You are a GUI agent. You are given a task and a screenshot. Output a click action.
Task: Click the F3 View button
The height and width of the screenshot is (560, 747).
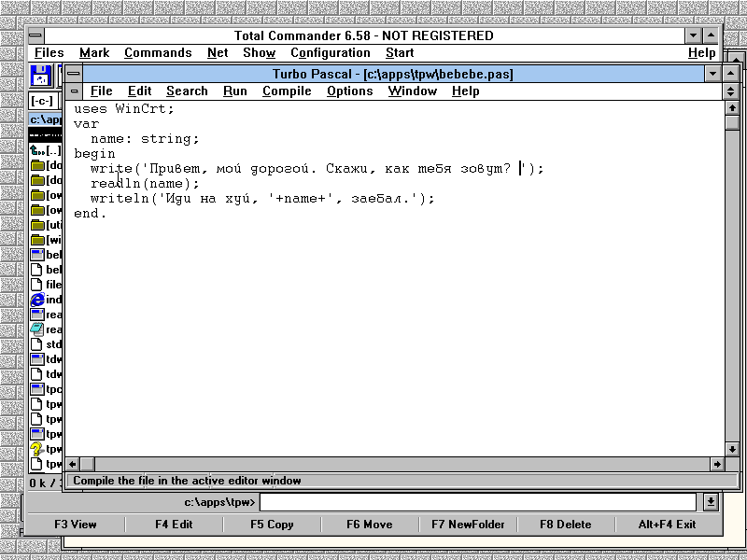[x=76, y=525]
